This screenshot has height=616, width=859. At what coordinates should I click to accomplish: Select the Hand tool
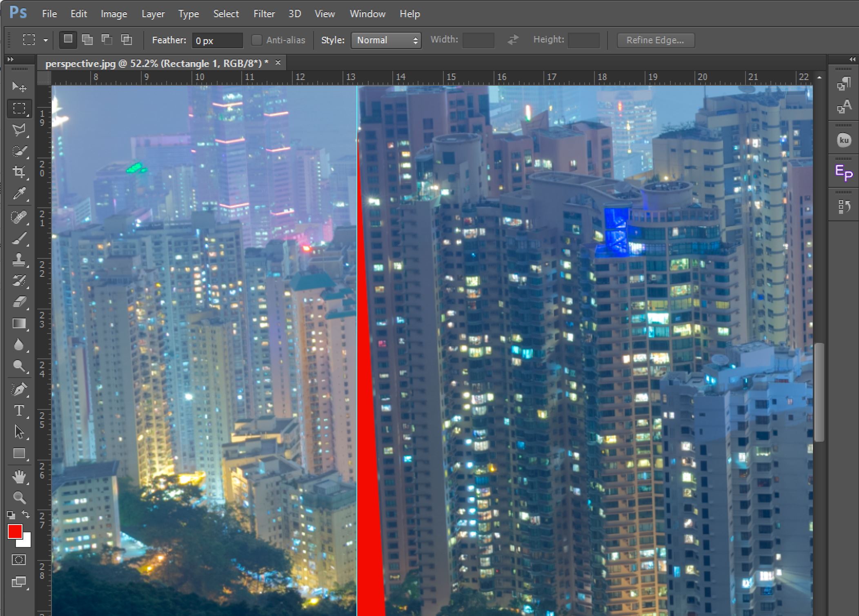(x=19, y=476)
